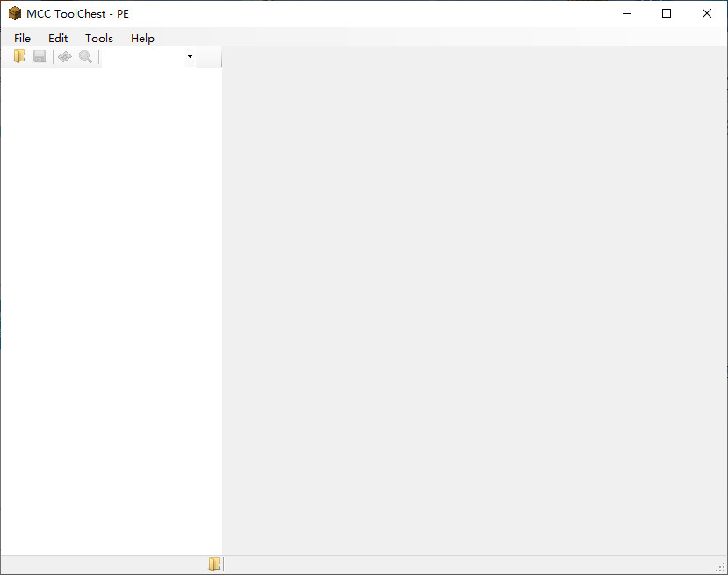728x575 pixels.
Task: Open the Edit menu
Action: [x=58, y=38]
